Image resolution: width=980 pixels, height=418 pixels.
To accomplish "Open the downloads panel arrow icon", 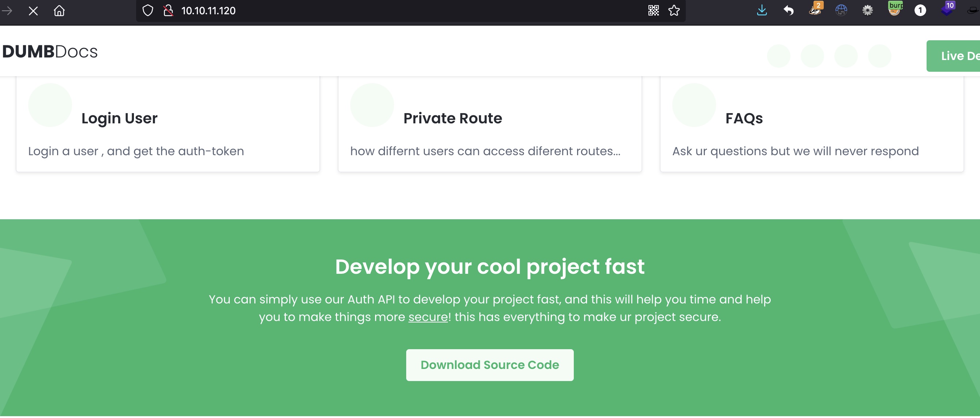I will (x=762, y=10).
